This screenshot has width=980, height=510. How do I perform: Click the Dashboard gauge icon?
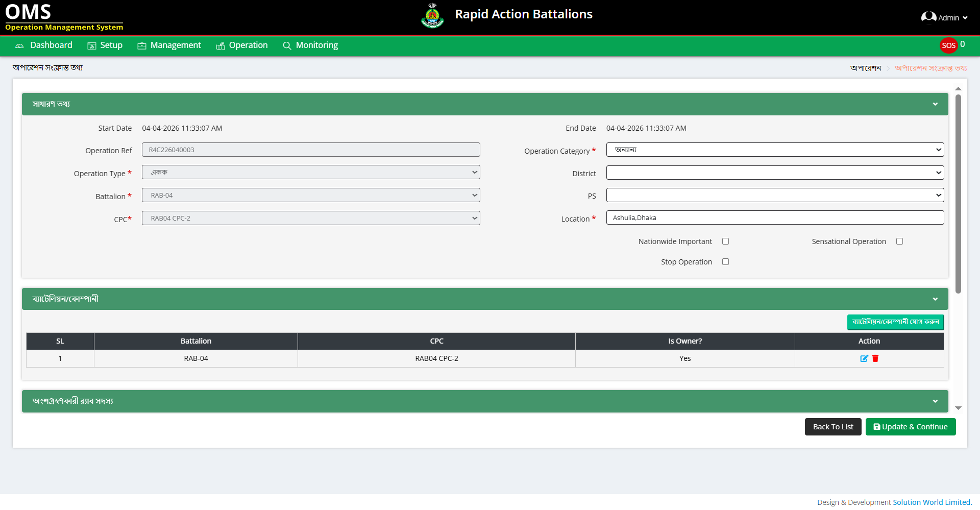tap(19, 46)
